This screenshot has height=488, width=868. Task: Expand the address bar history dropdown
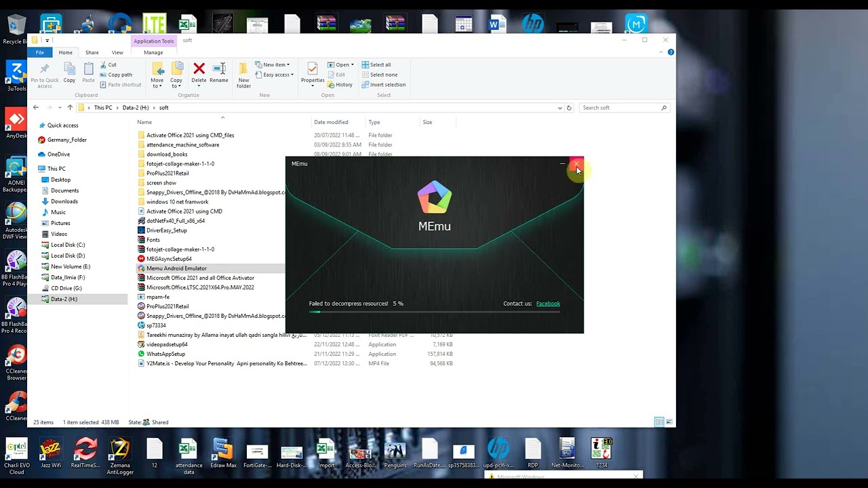(559, 108)
